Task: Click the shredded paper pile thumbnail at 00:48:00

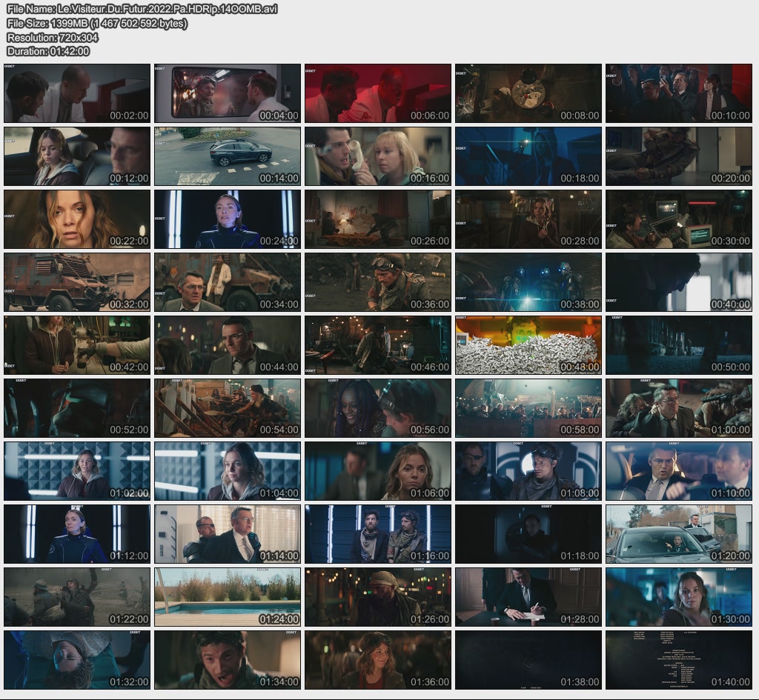Action: pos(528,345)
